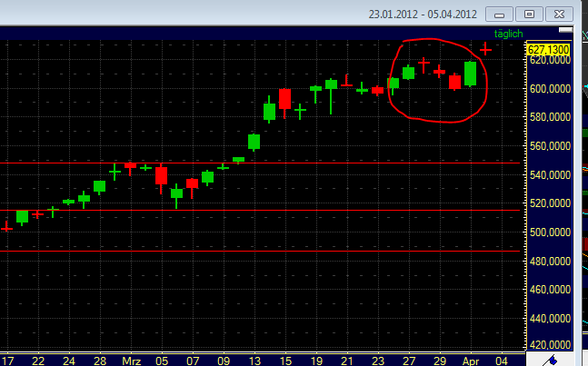This screenshot has width=588, height=366.
Task: Minimize the chart window
Action: point(499,15)
